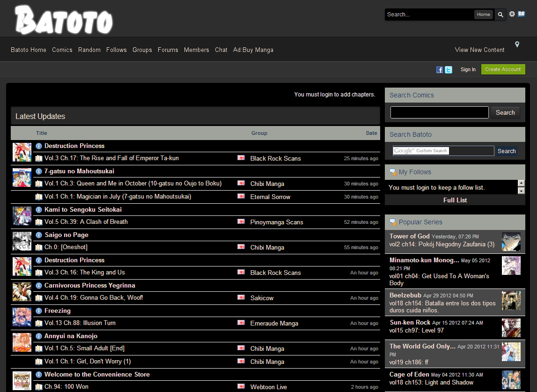Screen dimensions: 537x392
Task: Open Welcome to the Convenience Store cover thumbnail
Action: 22,381
